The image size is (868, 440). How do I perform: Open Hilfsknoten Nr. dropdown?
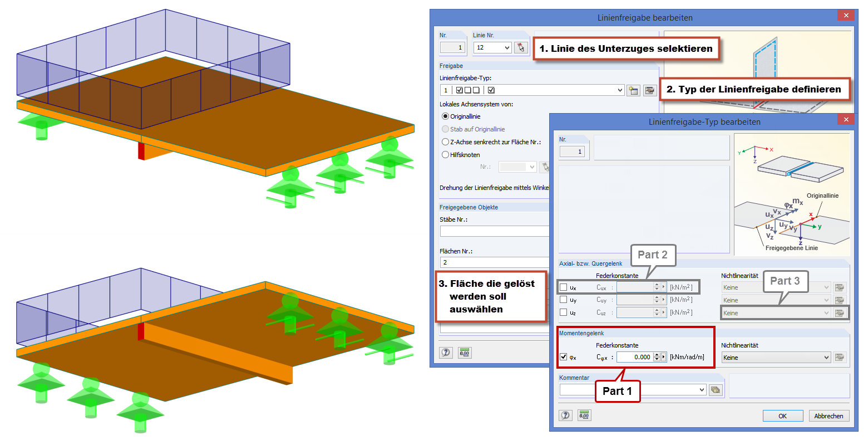(532, 167)
